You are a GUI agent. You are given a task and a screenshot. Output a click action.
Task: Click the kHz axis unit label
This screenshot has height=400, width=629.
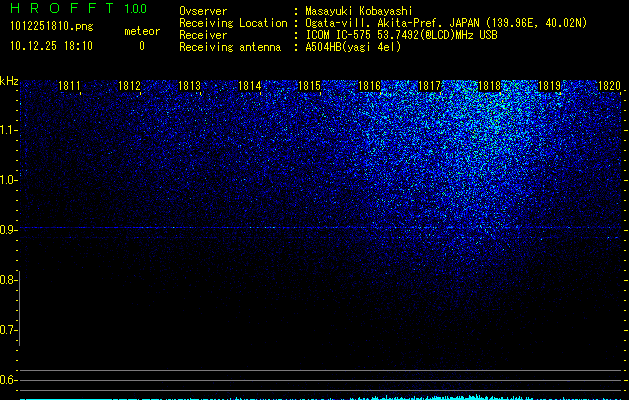9,81
